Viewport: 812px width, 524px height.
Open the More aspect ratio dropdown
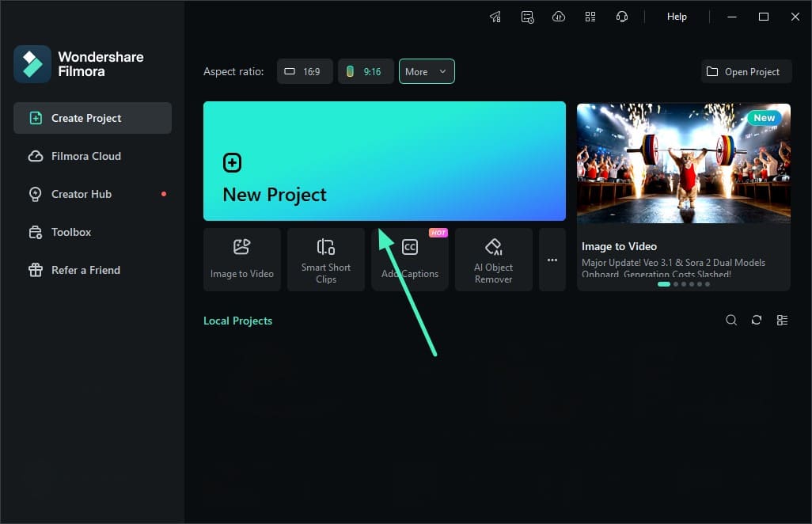pyautogui.click(x=427, y=71)
